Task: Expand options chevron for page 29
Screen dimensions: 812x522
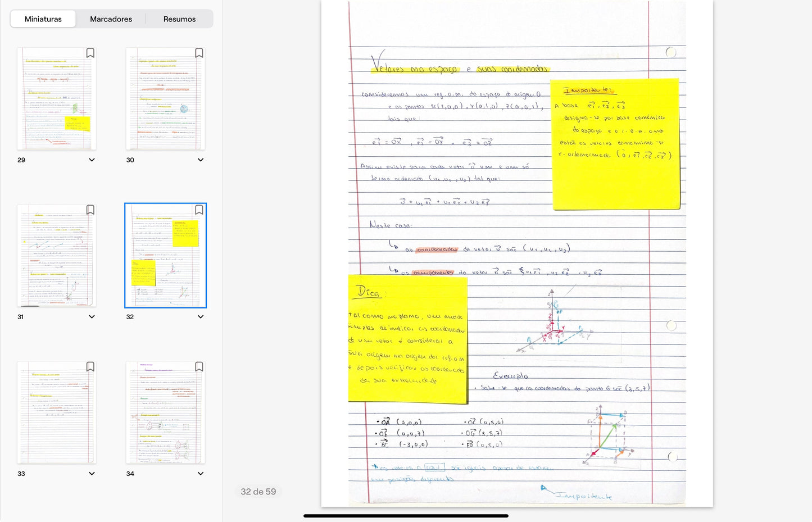Action: tap(92, 160)
